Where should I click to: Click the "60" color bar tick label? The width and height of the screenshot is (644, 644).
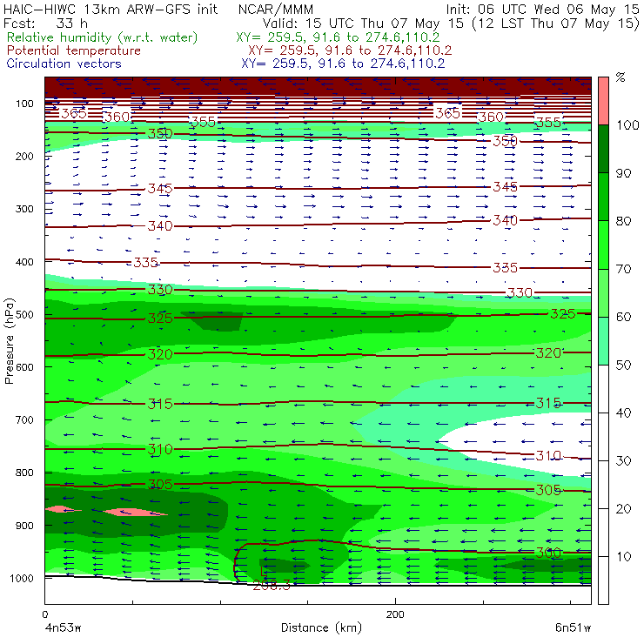pos(623,317)
